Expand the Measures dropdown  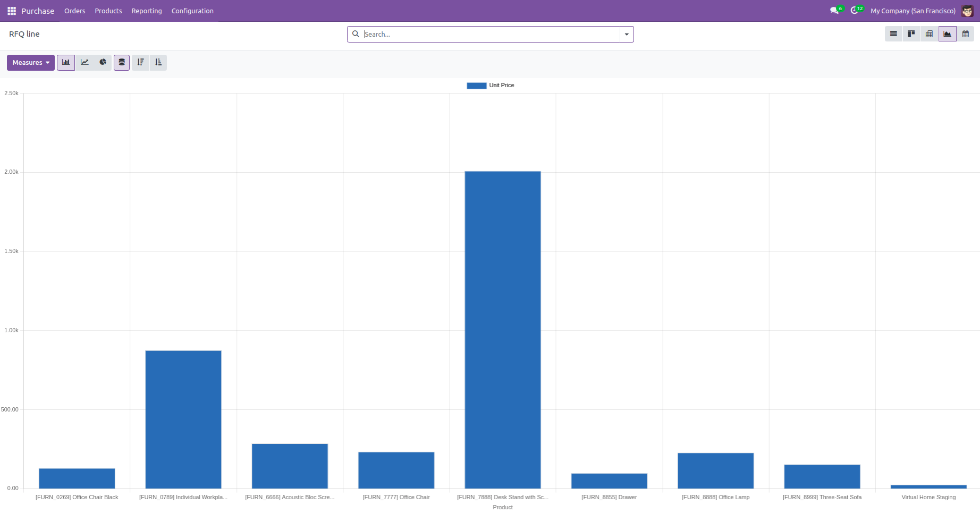pyautogui.click(x=31, y=63)
